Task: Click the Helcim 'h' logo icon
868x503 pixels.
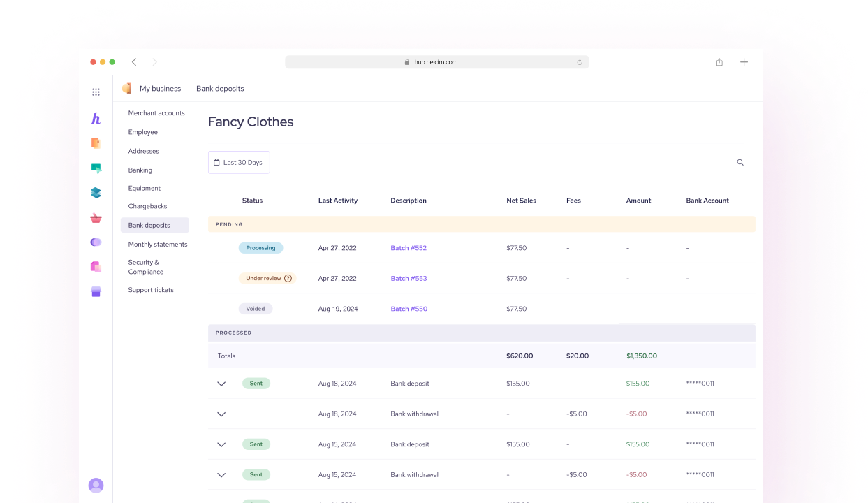Action: [96, 119]
